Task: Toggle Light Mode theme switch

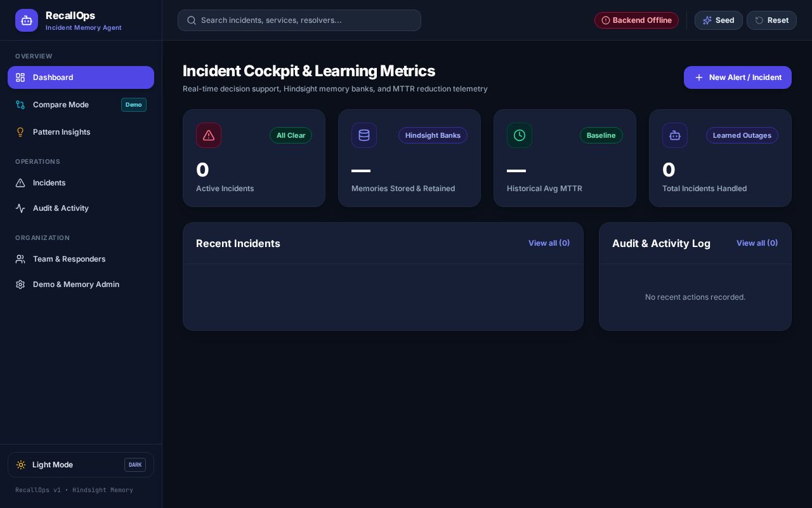Action: click(81, 465)
